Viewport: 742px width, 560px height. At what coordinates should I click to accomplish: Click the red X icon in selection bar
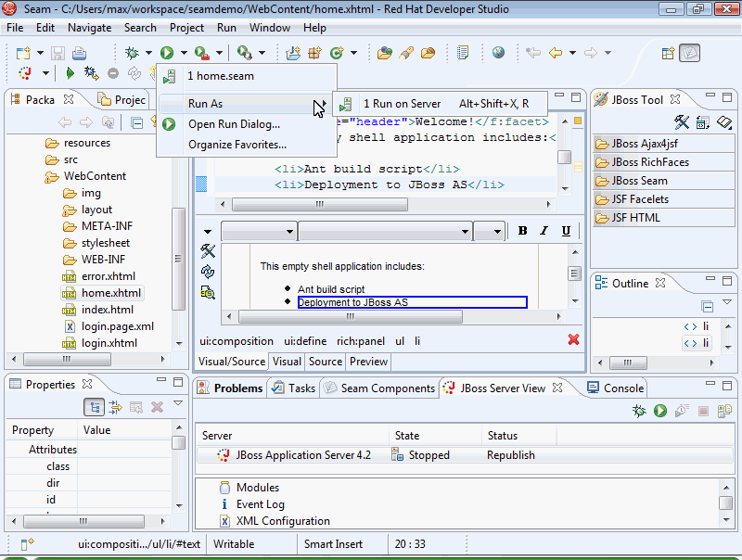tap(573, 339)
